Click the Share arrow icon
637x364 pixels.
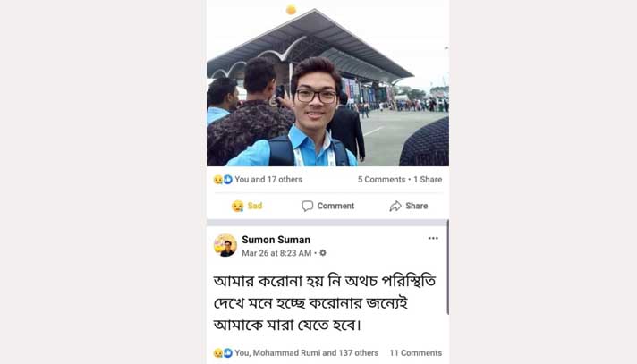395,206
